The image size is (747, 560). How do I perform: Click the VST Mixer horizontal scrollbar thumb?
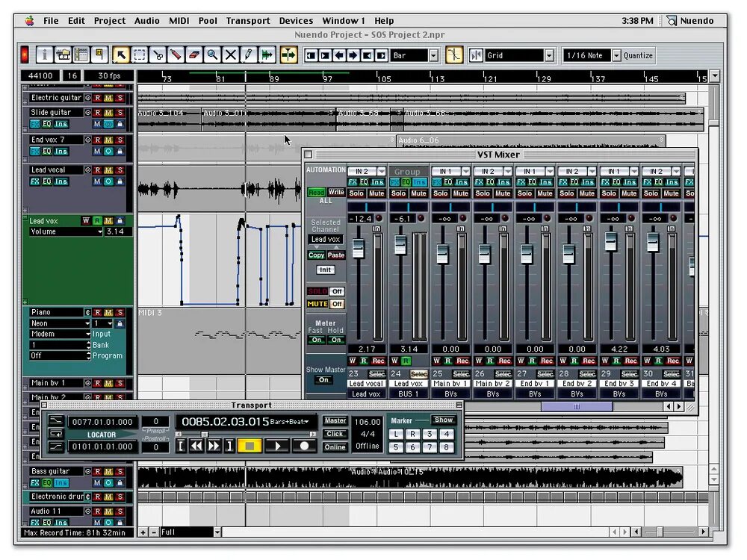pyautogui.click(x=577, y=407)
